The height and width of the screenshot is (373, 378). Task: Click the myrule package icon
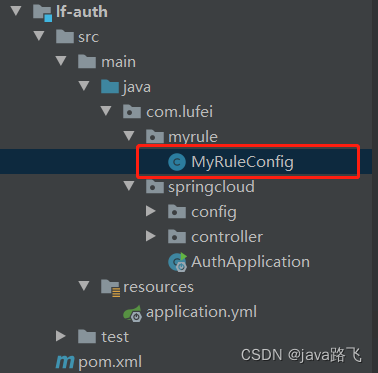pos(155,137)
